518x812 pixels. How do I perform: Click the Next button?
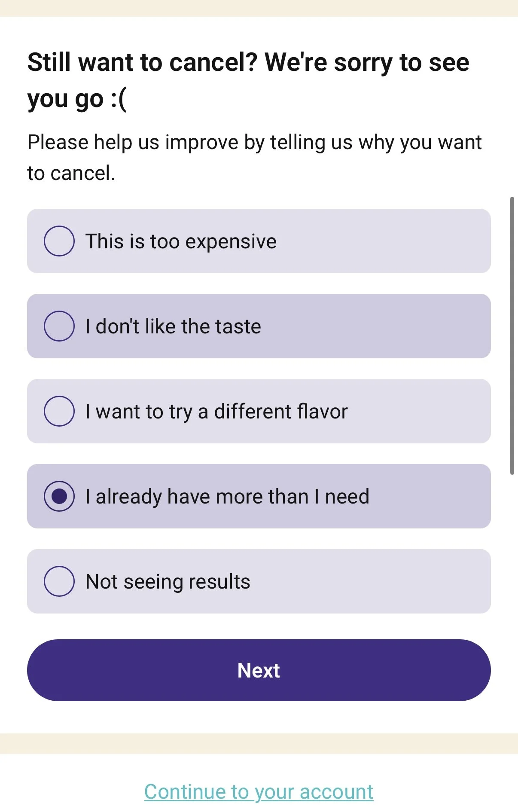tap(259, 670)
